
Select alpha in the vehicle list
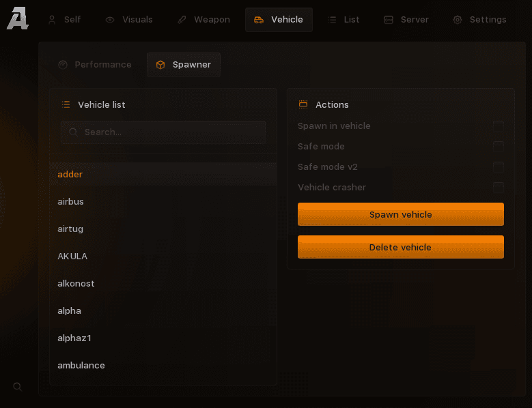tap(163, 310)
